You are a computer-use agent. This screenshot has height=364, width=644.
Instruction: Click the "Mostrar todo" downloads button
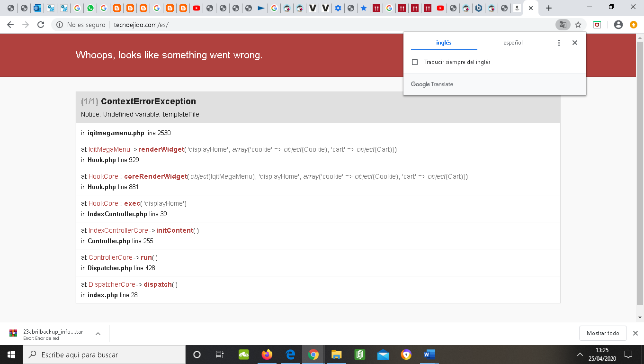click(603, 333)
